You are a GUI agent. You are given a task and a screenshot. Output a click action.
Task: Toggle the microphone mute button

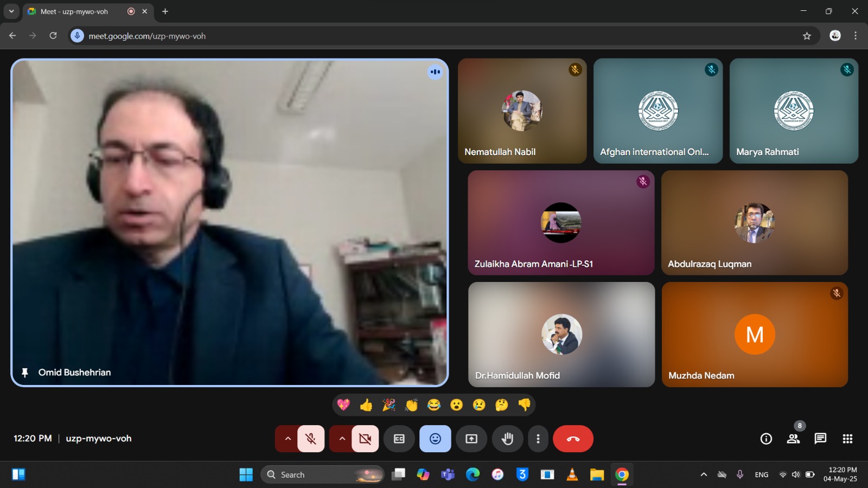[x=311, y=439]
